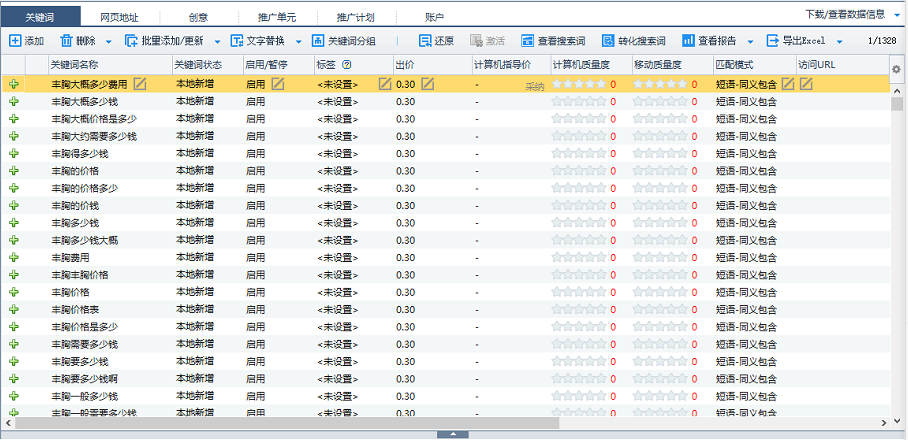The image size is (908, 440).
Task: Click the 删除 trash can icon
Action: click(x=67, y=41)
